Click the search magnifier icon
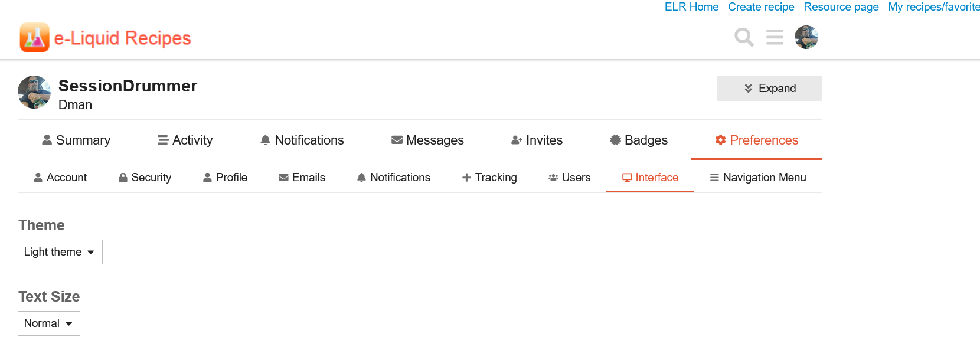The width and height of the screenshot is (980, 353). (x=744, y=37)
